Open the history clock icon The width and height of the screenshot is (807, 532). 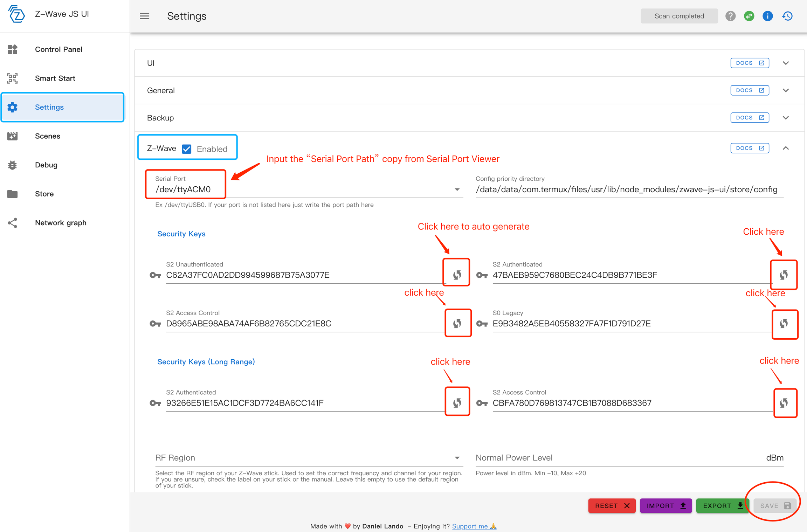(x=787, y=16)
